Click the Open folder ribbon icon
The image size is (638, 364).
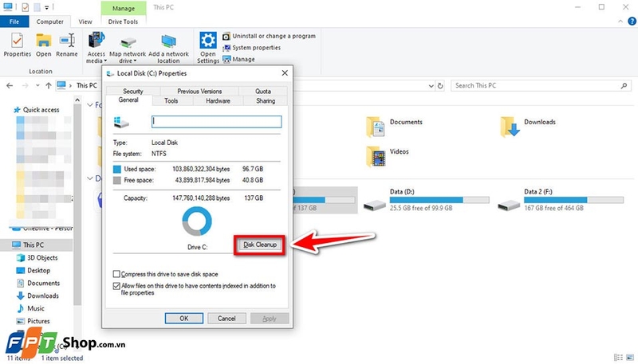click(x=43, y=41)
